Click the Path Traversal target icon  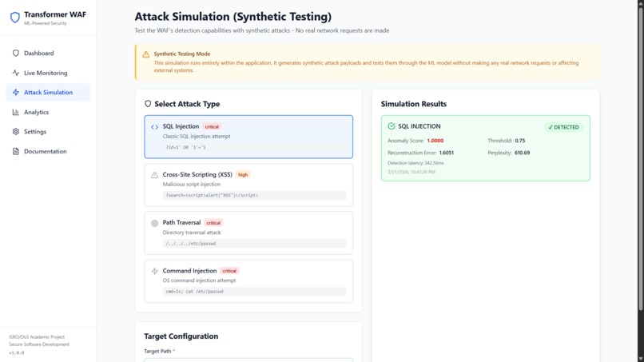(x=154, y=223)
